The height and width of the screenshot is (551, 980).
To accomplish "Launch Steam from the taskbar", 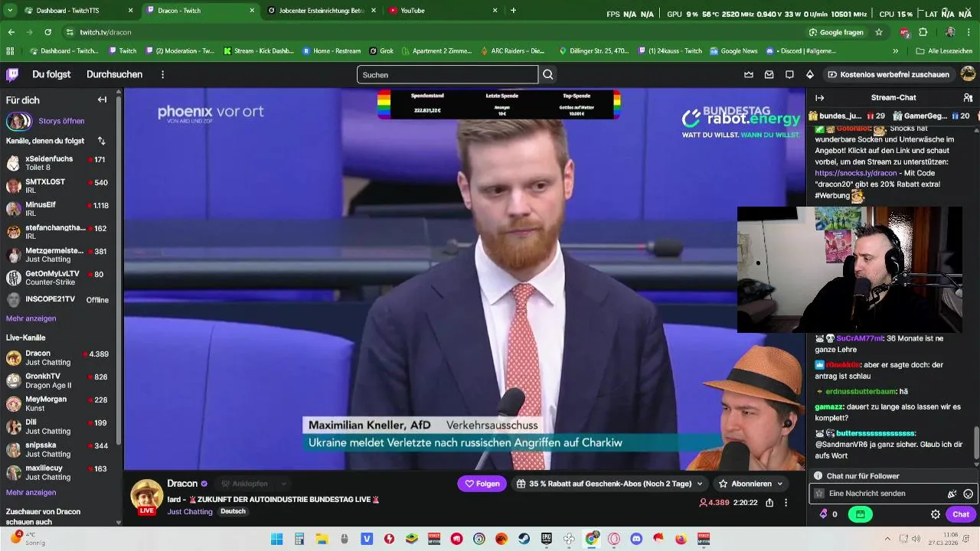I will click(x=524, y=539).
